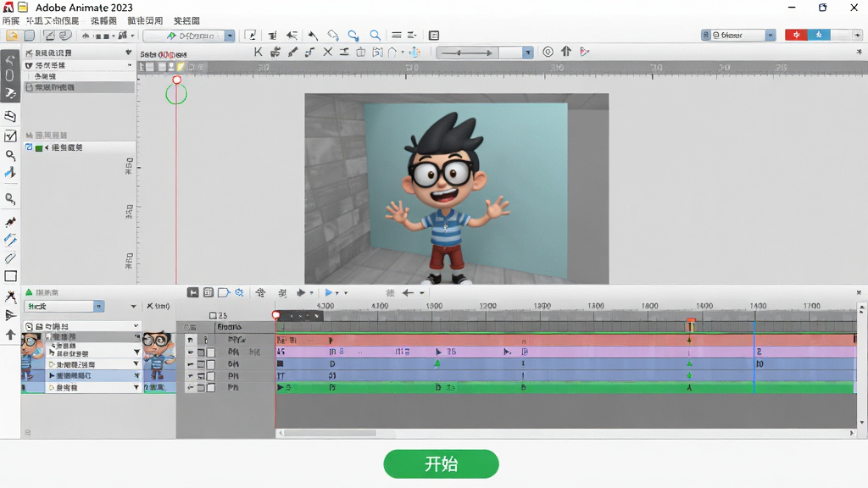Toggle first checkbox on the purple layer row
Screen dimensions: 868x488
click(x=201, y=352)
